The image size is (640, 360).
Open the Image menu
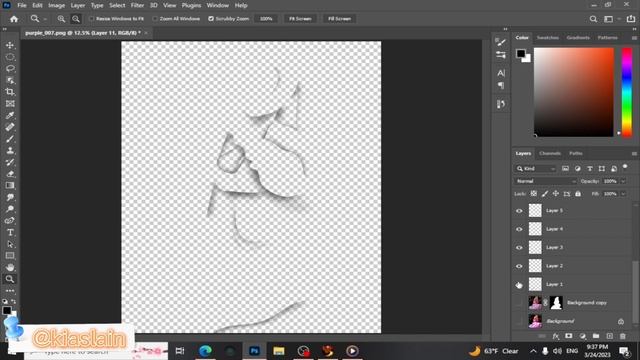(56, 5)
